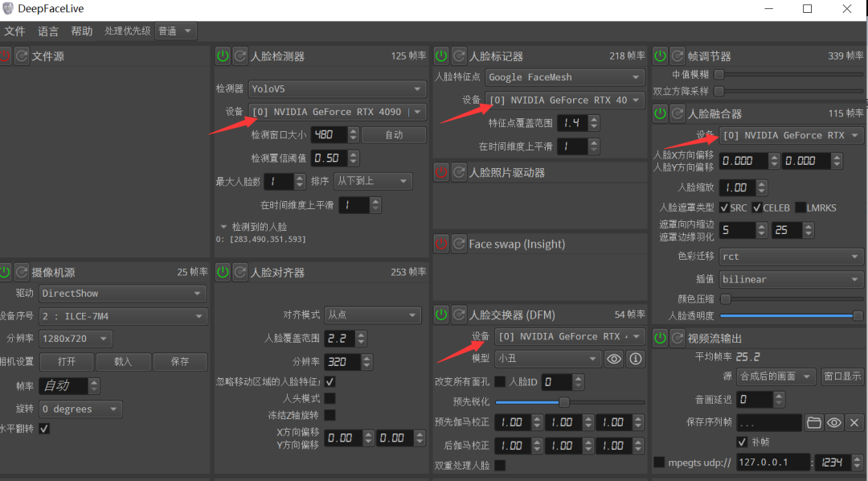Clear the 保存序列帧 path
868x481 pixels.
pyautogui.click(x=854, y=423)
